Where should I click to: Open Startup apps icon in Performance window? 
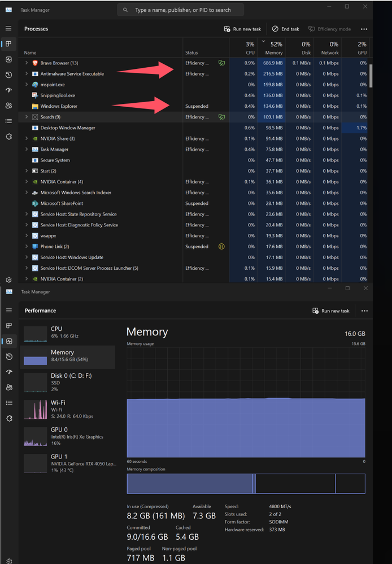click(x=9, y=372)
